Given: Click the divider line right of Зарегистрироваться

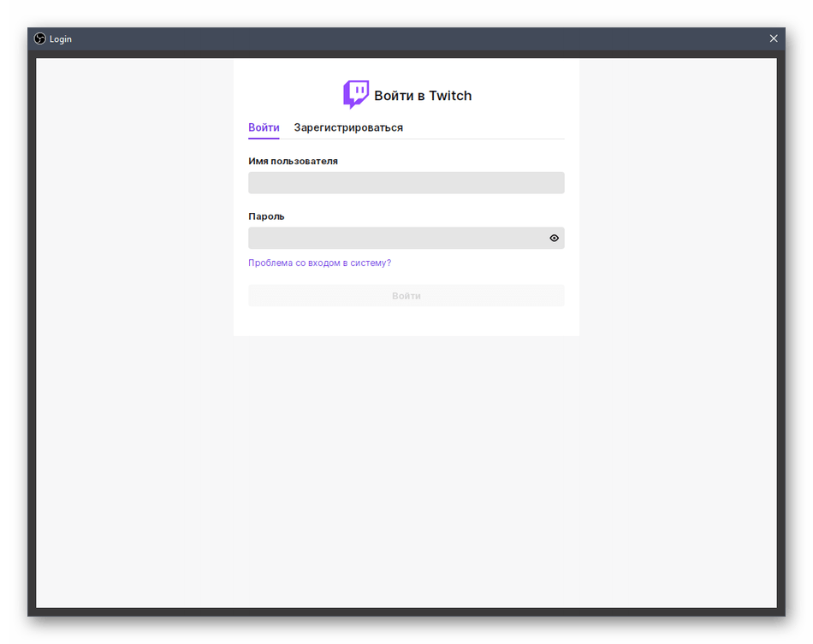Looking at the screenshot, I should click(x=484, y=139).
